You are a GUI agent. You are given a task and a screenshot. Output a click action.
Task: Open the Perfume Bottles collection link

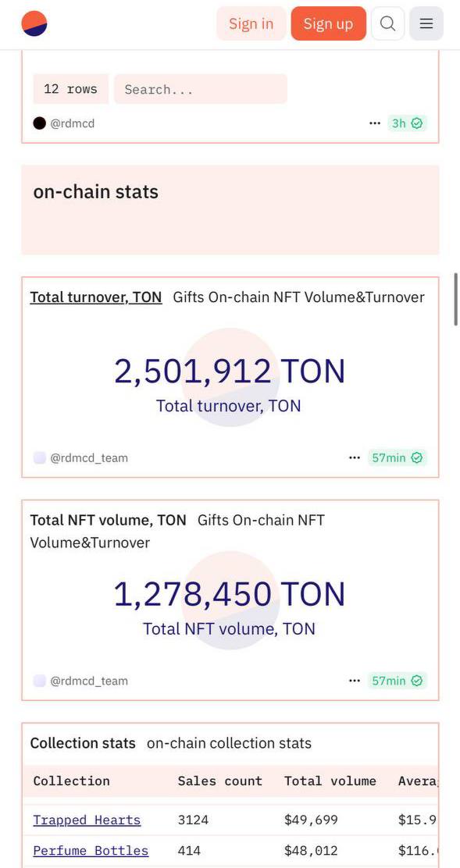click(x=91, y=850)
